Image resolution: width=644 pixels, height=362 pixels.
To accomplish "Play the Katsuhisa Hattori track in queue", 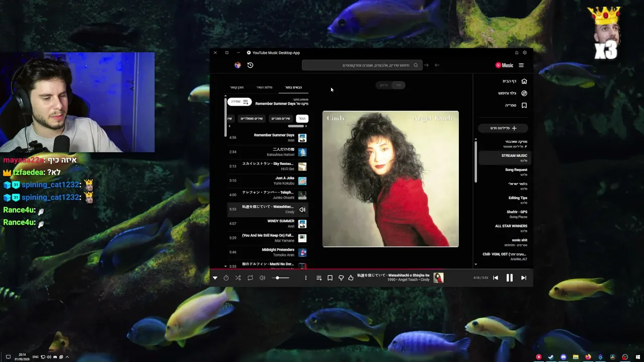I will click(267, 152).
